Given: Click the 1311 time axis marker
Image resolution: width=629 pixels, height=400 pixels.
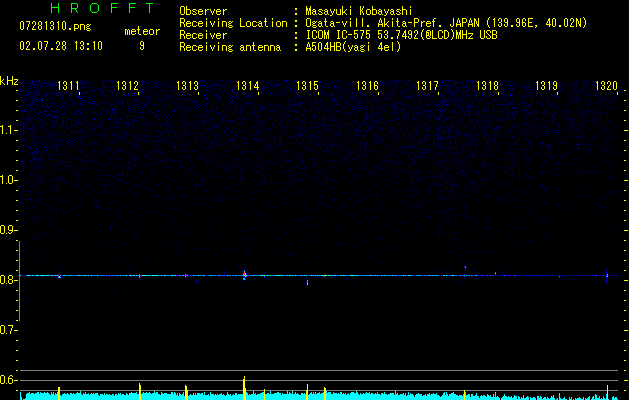Looking at the screenshot, I should (68, 85).
